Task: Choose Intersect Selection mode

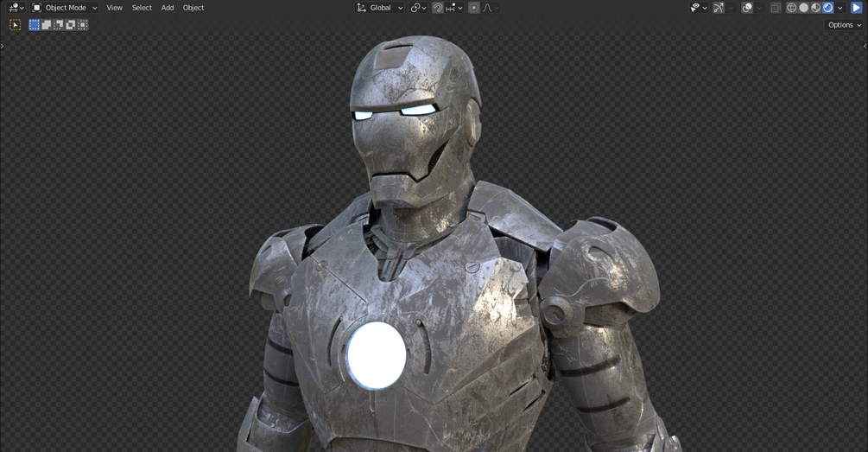Action: [83, 25]
